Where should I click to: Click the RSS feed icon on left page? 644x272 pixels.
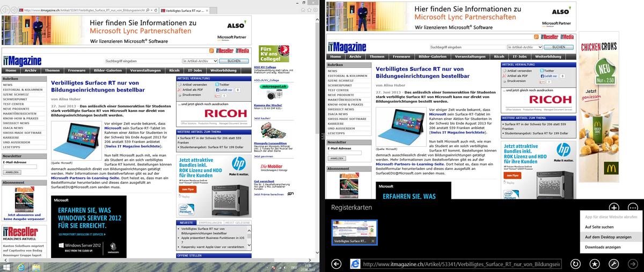(211, 50)
